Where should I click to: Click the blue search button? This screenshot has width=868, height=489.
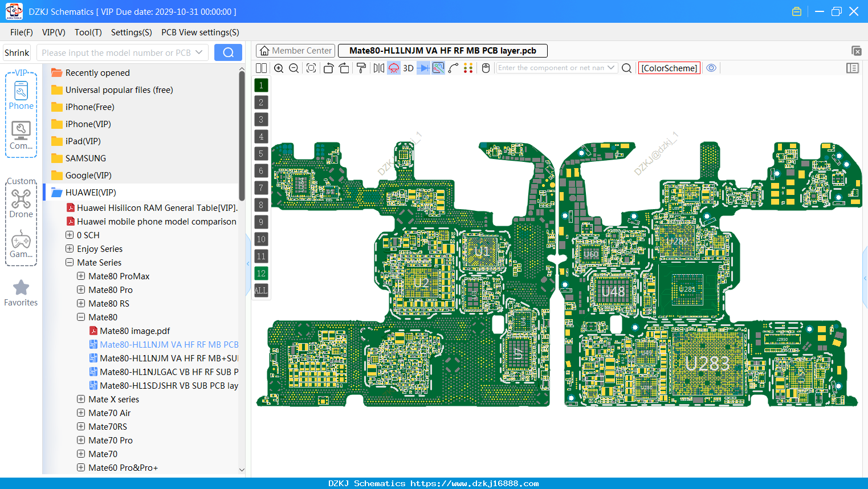(x=228, y=52)
